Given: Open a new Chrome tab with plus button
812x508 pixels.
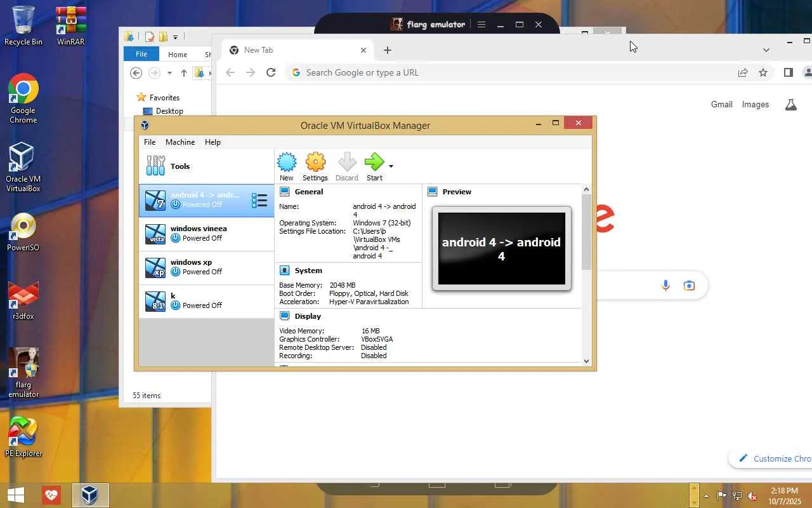Looking at the screenshot, I should tap(388, 50).
